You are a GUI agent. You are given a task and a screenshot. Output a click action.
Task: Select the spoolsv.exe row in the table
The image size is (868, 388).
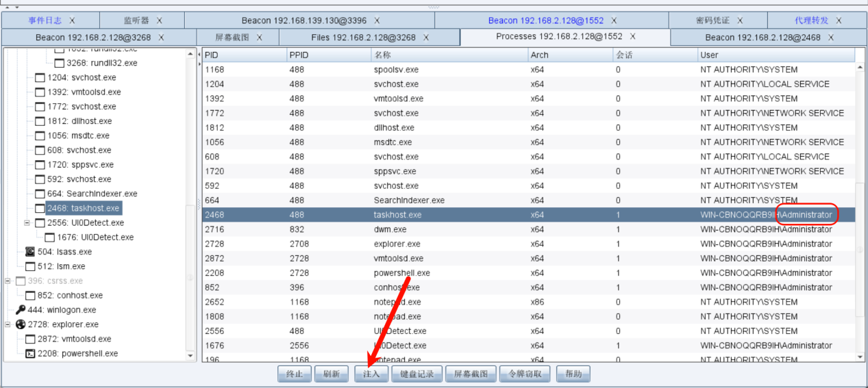pyautogui.click(x=529, y=69)
